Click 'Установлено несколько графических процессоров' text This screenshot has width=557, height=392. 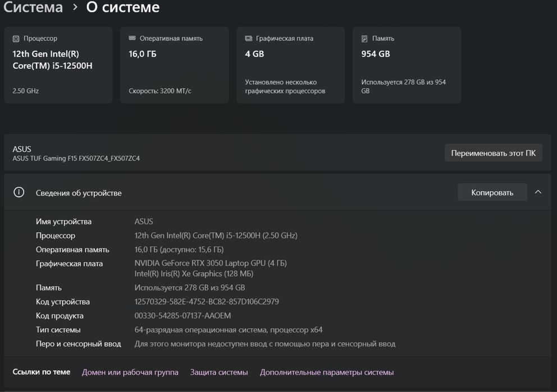[285, 86]
